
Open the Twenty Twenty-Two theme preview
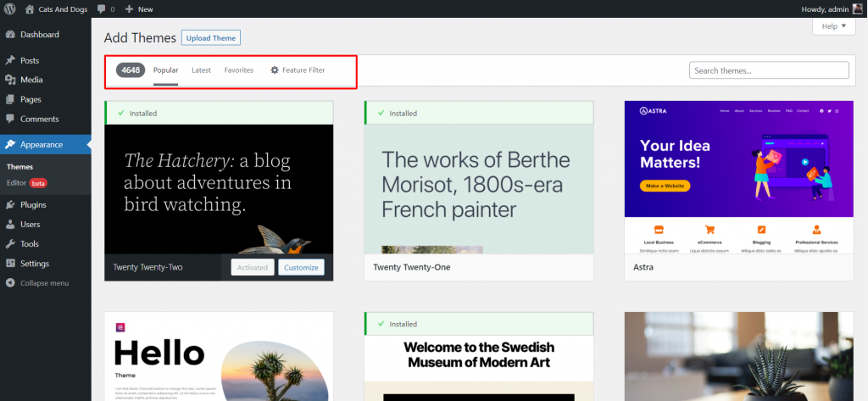(x=219, y=189)
